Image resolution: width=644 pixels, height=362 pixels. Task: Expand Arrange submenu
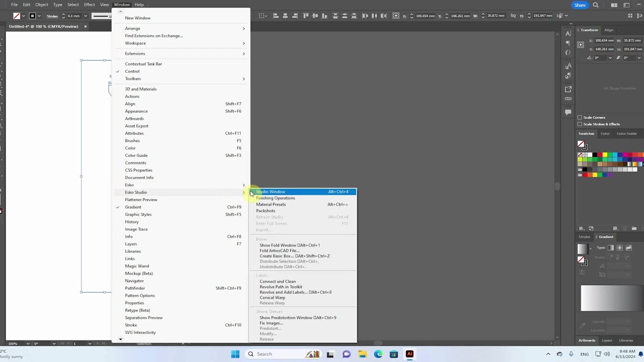click(x=181, y=29)
